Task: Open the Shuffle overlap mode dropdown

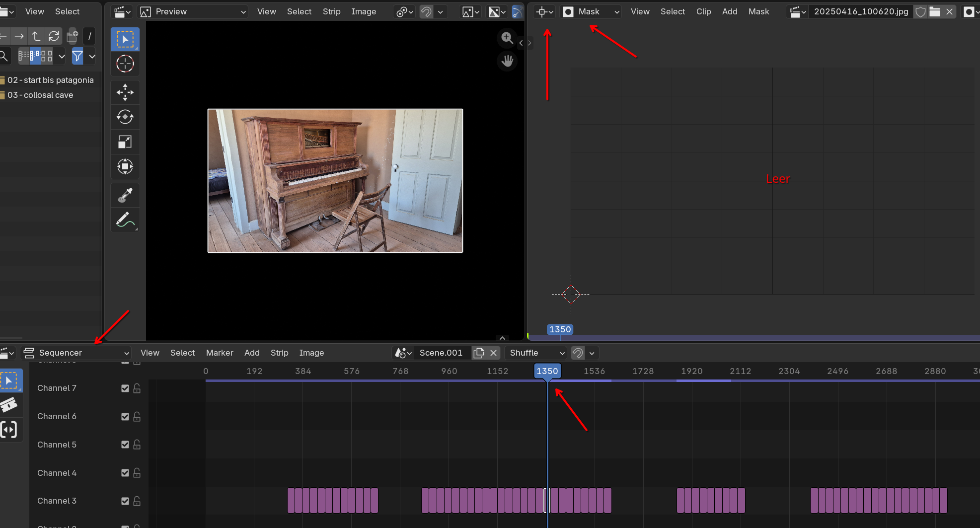Action: pyautogui.click(x=536, y=353)
